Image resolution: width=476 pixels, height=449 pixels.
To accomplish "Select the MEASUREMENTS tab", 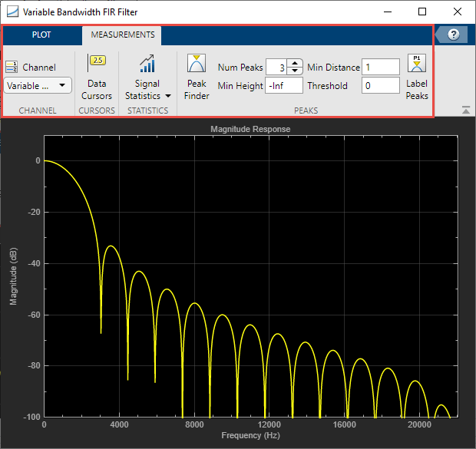I will pos(123,35).
